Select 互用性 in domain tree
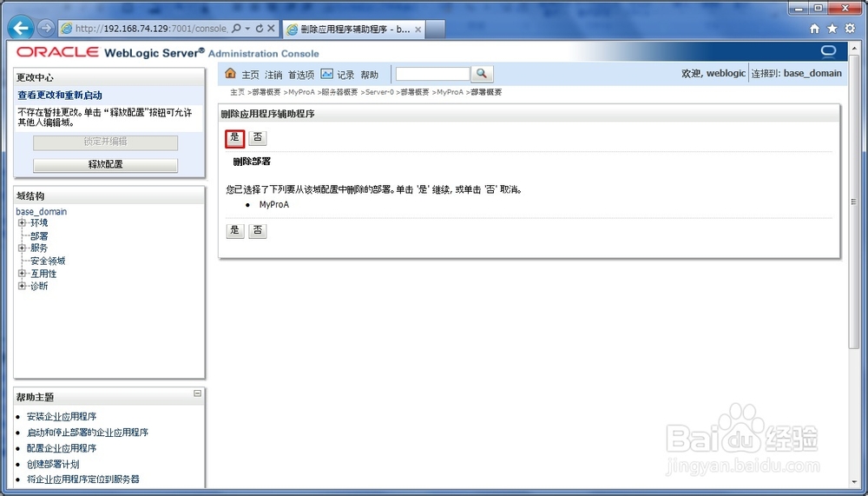The image size is (868, 496). [x=43, y=274]
